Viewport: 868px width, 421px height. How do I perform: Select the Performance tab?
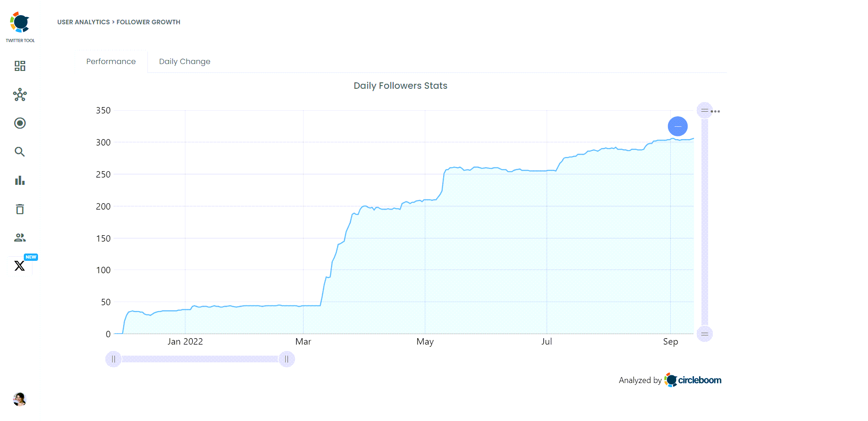(x=111, y=61)
